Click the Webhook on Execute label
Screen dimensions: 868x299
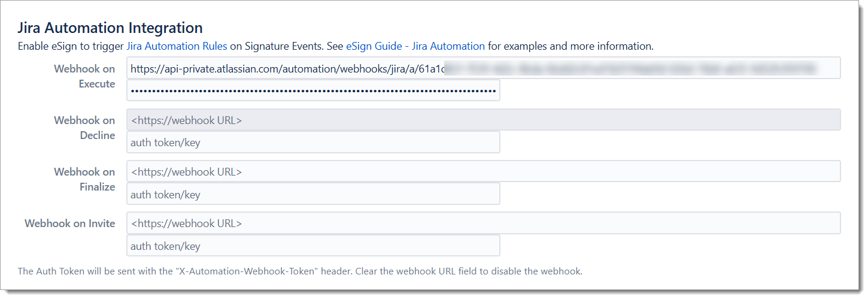(84, 76)
